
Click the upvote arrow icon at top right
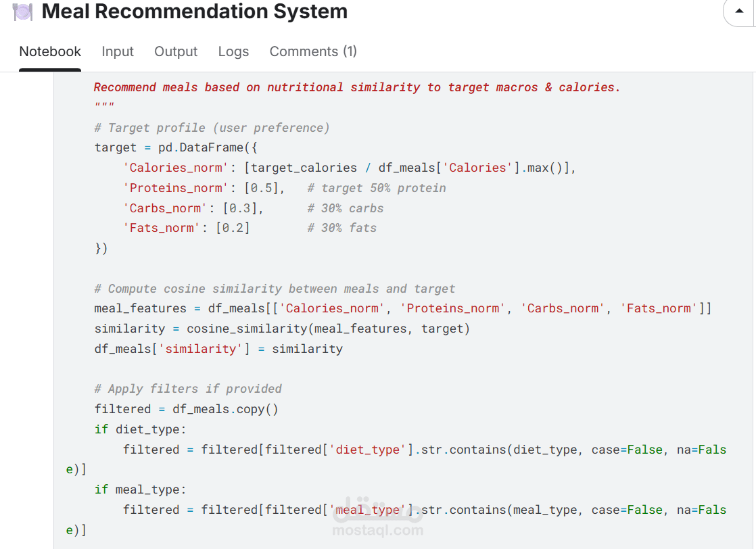[738, 11]
